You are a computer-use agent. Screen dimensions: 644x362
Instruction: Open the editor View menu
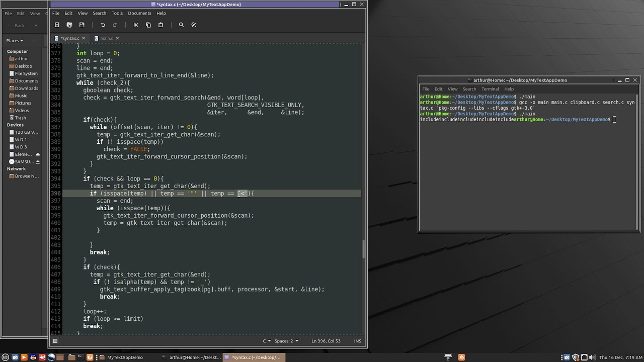(x=83, y=13)
